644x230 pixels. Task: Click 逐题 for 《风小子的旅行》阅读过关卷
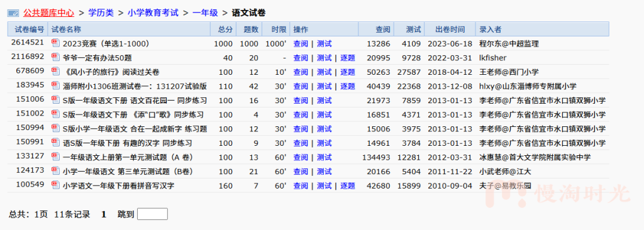347,72
